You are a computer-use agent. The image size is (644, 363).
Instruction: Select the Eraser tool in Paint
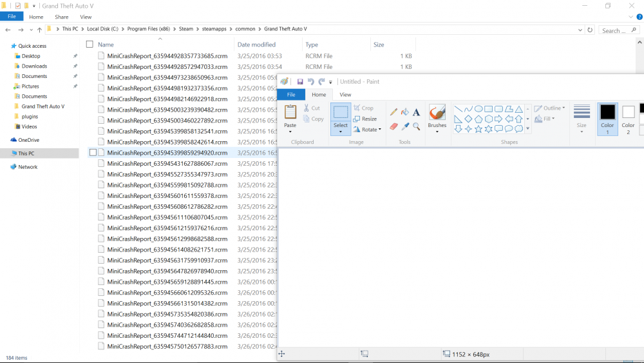(x=393, y=126)
